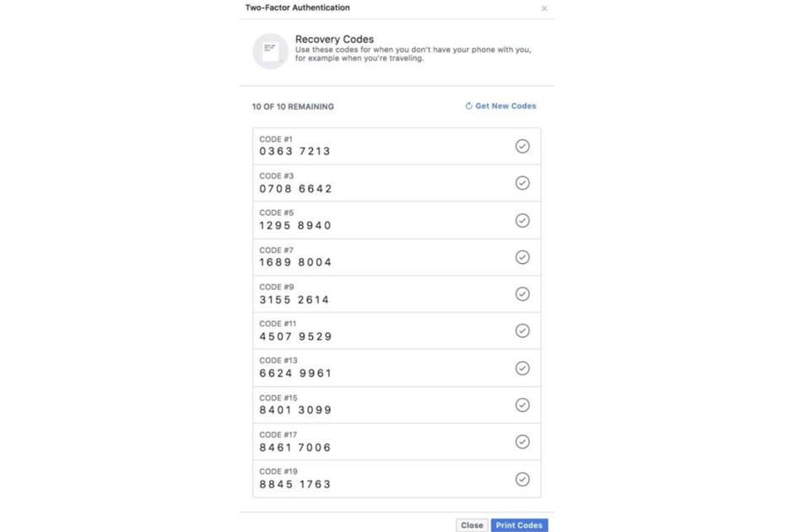Click the checkmark circle for Code #9

click(x=522, y=293)
